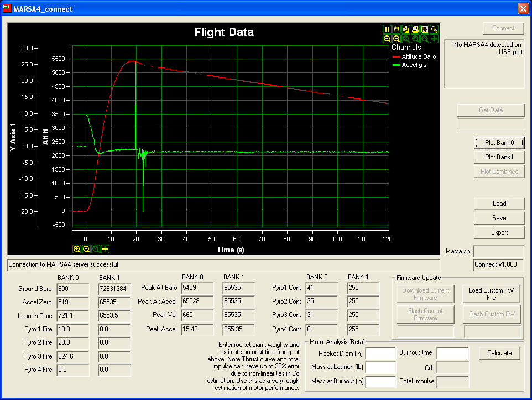Load a flight data file
Screen dimensions: 532x400
(499, 204)
